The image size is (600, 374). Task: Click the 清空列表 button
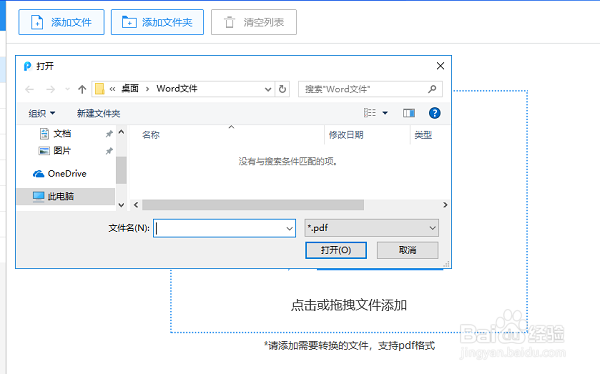254,22
